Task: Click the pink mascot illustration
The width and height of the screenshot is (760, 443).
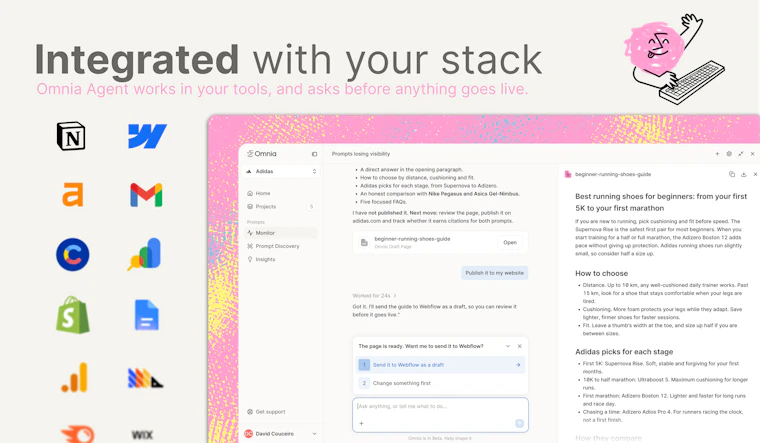Action: tap(674, 58)
